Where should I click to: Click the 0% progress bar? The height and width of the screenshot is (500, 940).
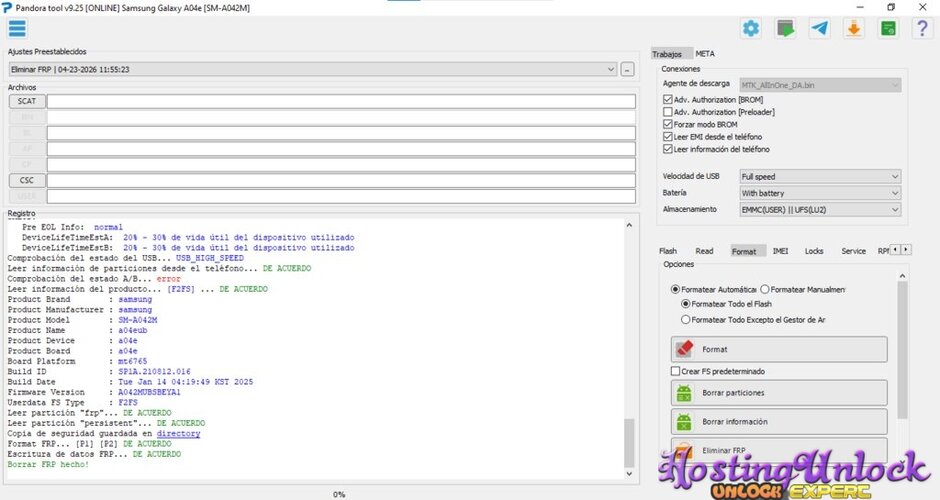(339, 495)
